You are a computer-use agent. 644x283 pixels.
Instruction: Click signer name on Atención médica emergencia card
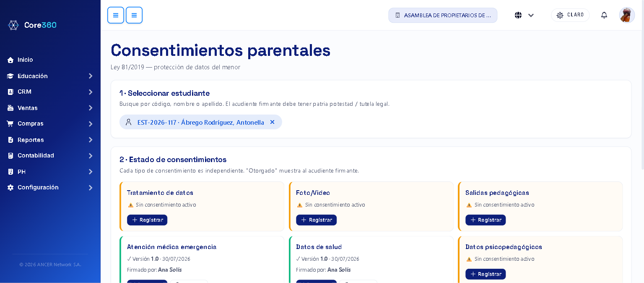170,270
